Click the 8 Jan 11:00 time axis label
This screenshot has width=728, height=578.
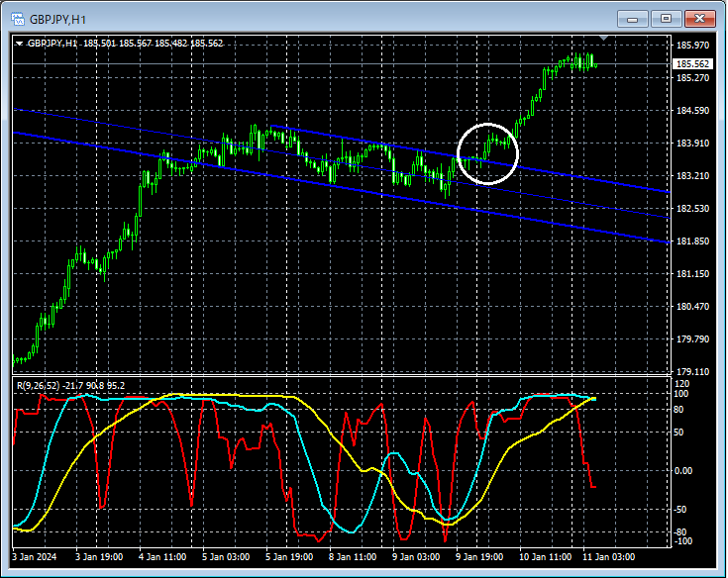click(x=353, y=556)
